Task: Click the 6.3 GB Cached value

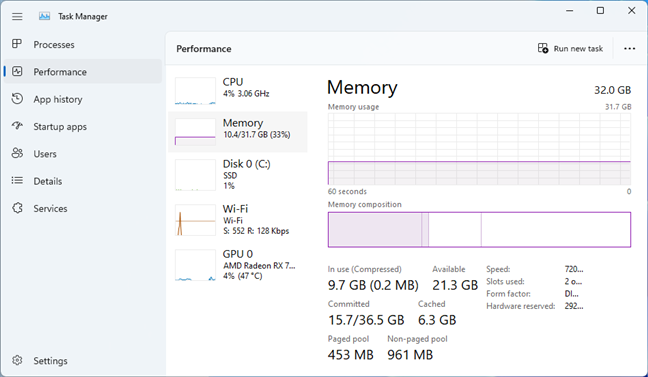Action: tap(437, 320)
